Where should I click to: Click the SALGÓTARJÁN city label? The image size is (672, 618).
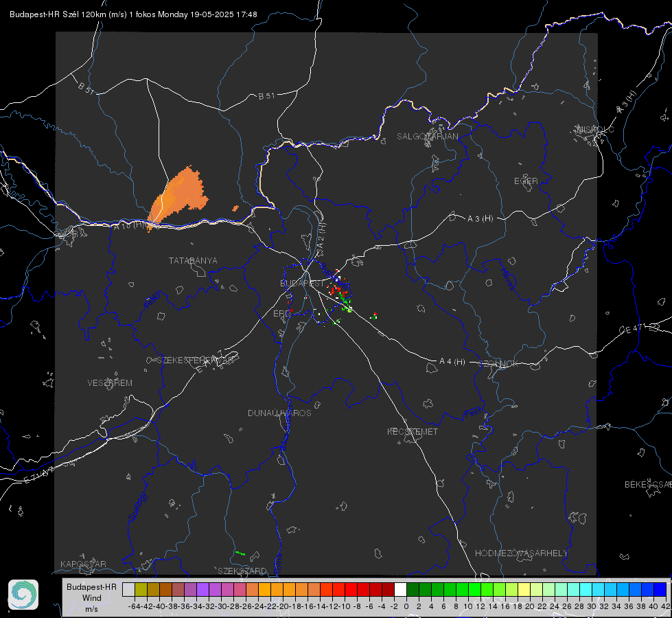[x=427, y=137]
